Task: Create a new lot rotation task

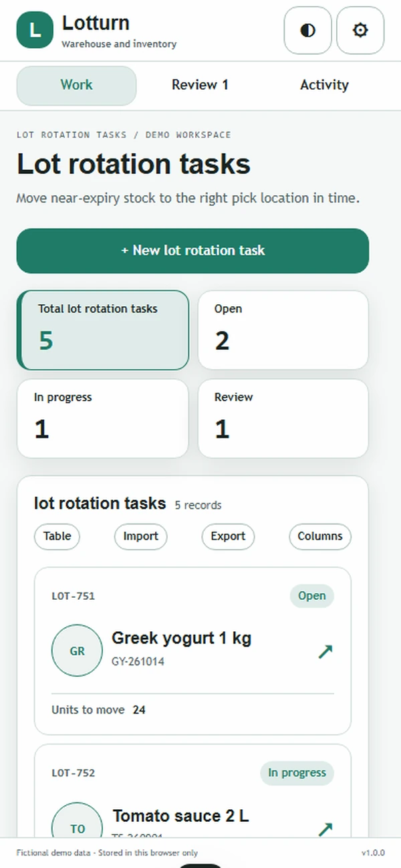Action: tap(192, 251)
